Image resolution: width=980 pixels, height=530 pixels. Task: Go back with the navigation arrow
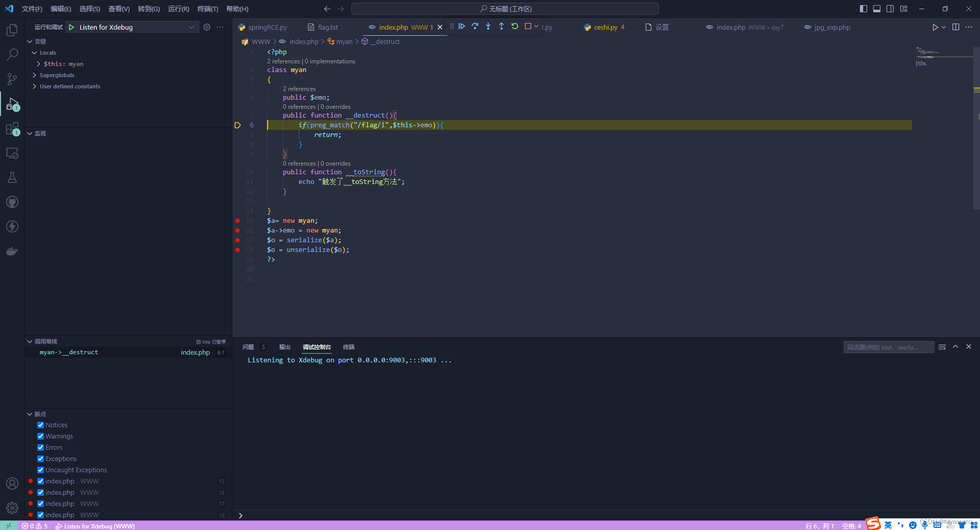tap(327, 9)
